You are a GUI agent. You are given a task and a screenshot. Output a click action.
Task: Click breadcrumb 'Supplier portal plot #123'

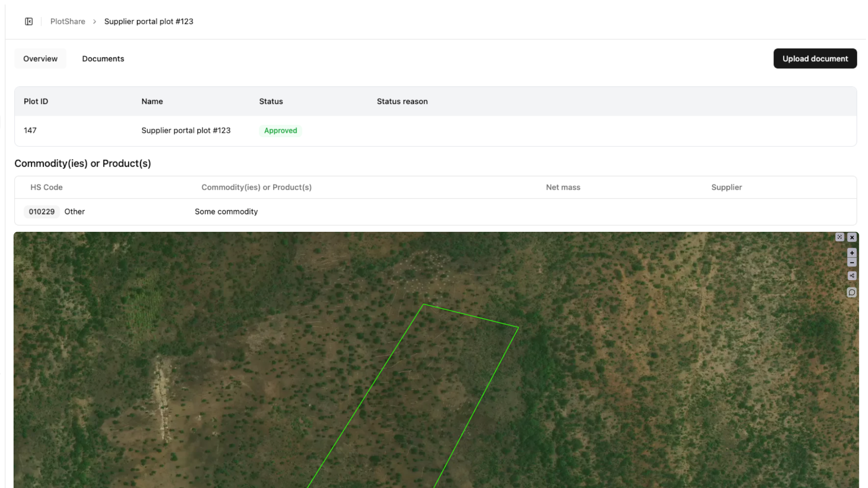tap(149, 21)
